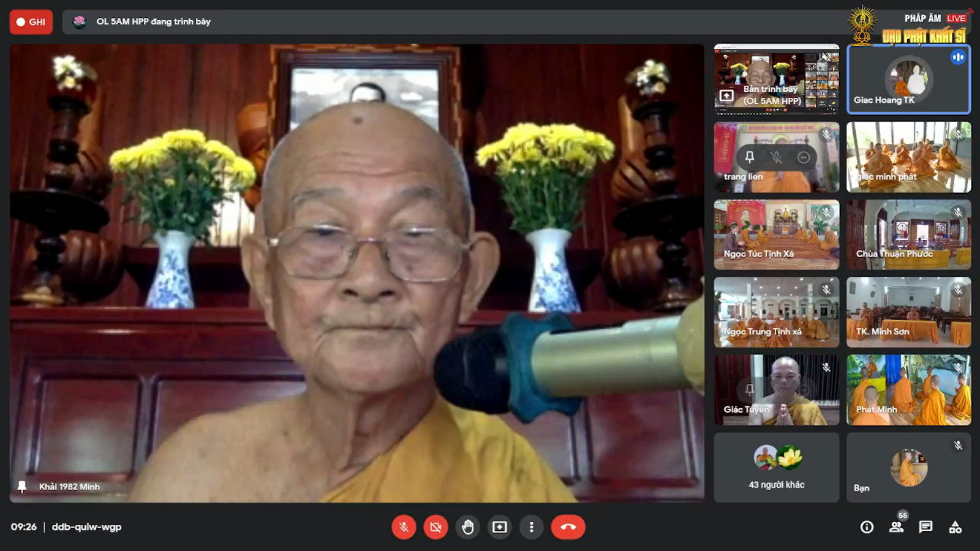Select the Ngọc Túc Tịnh Xá video tile

click(x=776, y=235)
